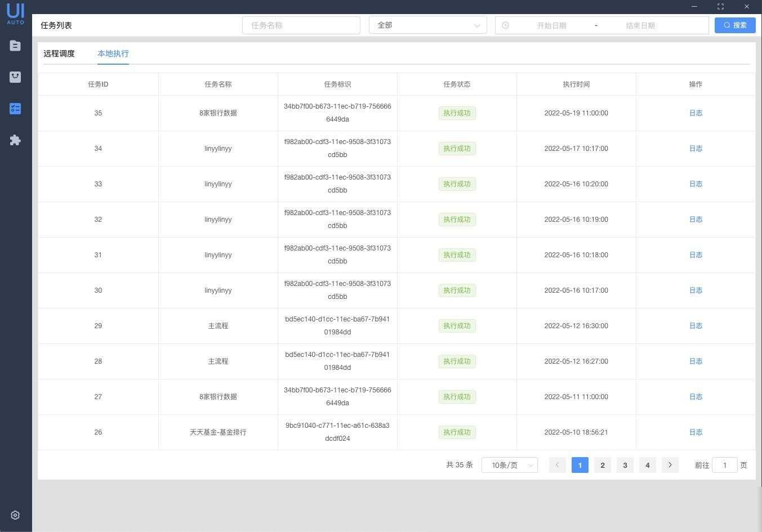Focus the 任务名称 search field
The image size is (762, 532).
tap(301, 25)
